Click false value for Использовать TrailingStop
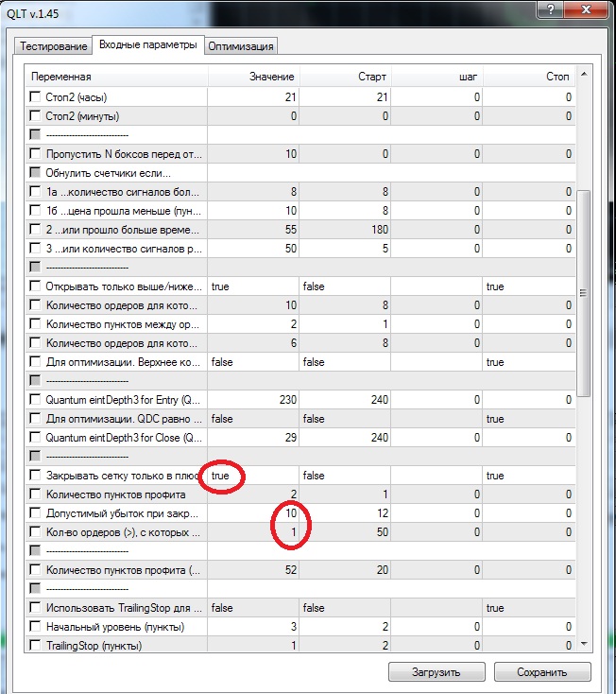 tap(253, 608)
